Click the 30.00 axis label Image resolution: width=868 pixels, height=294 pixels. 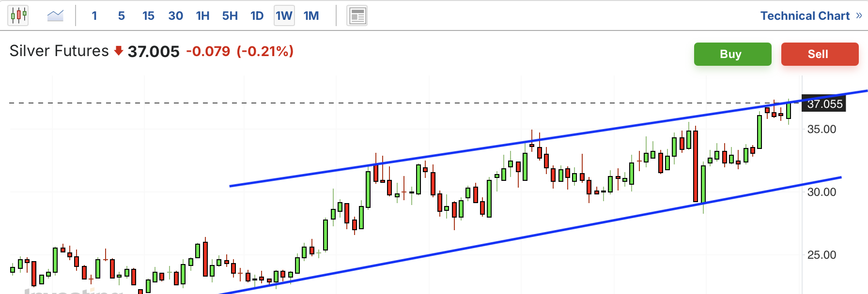click(x=821, y=192)
